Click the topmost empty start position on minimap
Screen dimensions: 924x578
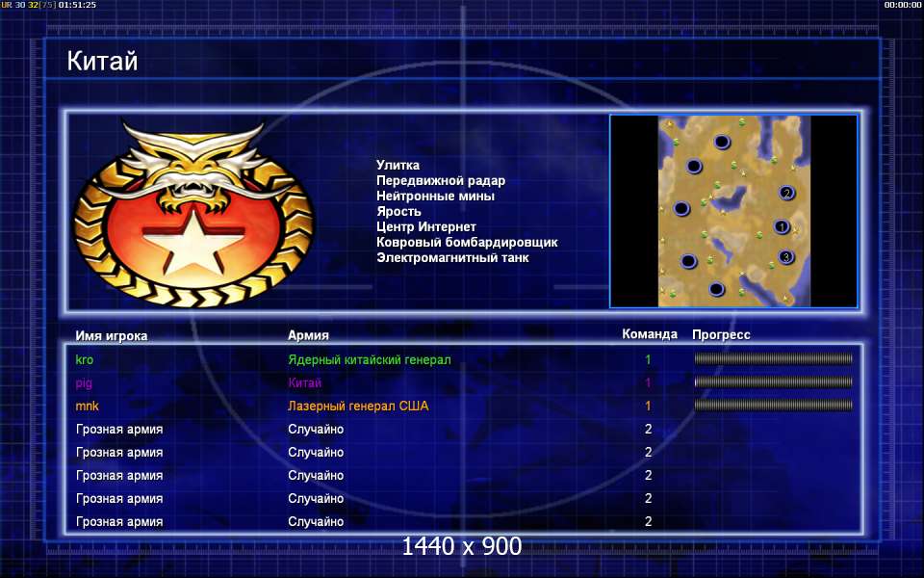pos(722,142)
